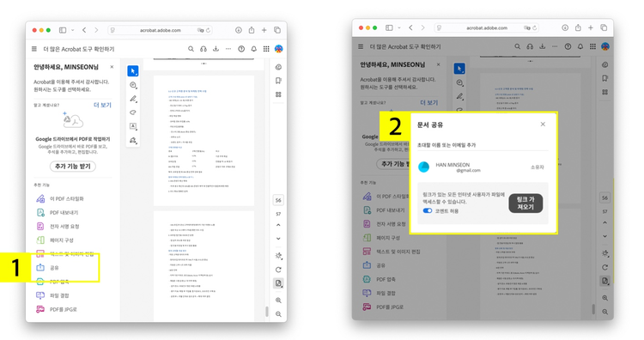Screen dimensions: 644x340
Task: Open page thumbnails grid icon in left window
Action: tap(278, 94)
